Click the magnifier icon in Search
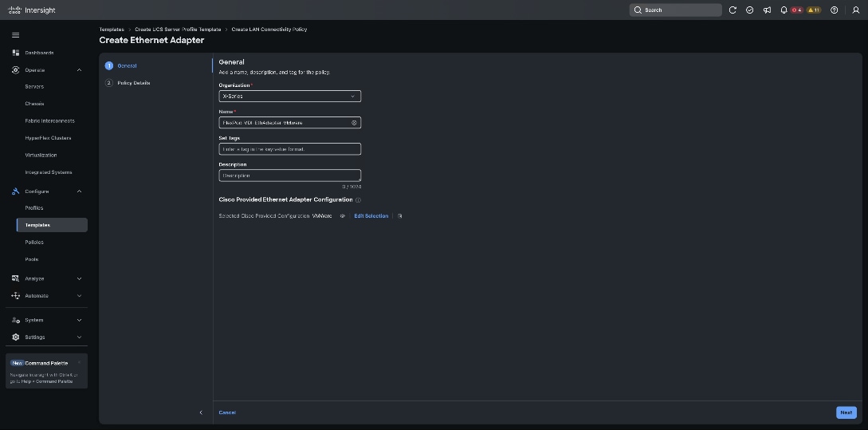Screen dimensions: 868x430 638,10
